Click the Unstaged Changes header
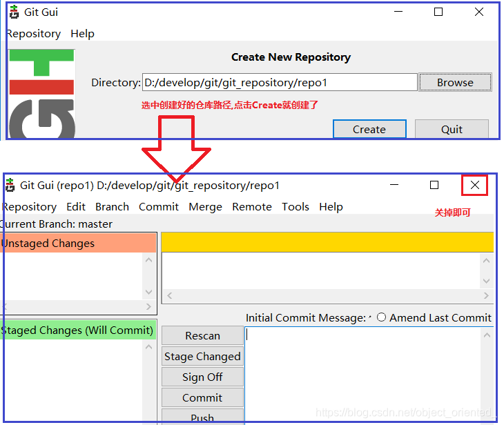Image resolution: width=504 pixels, height=425 pixels. [79, 243]
